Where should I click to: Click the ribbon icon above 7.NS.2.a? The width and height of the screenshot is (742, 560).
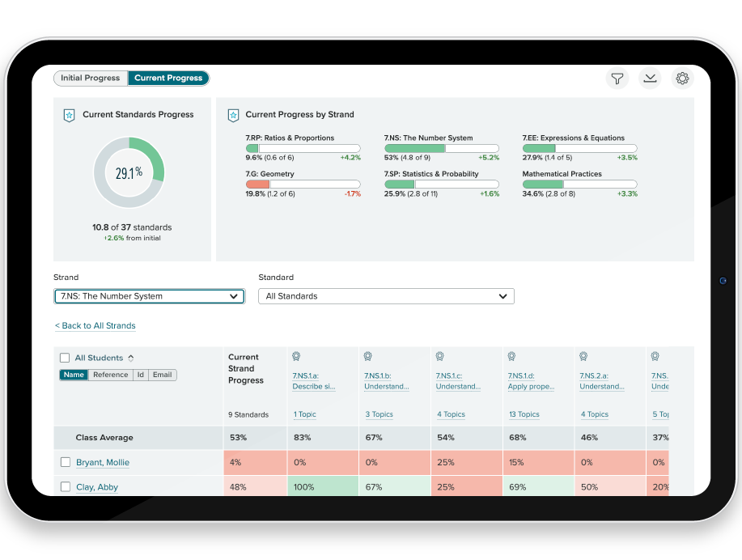pyautogui.click(x=583, y=356)
